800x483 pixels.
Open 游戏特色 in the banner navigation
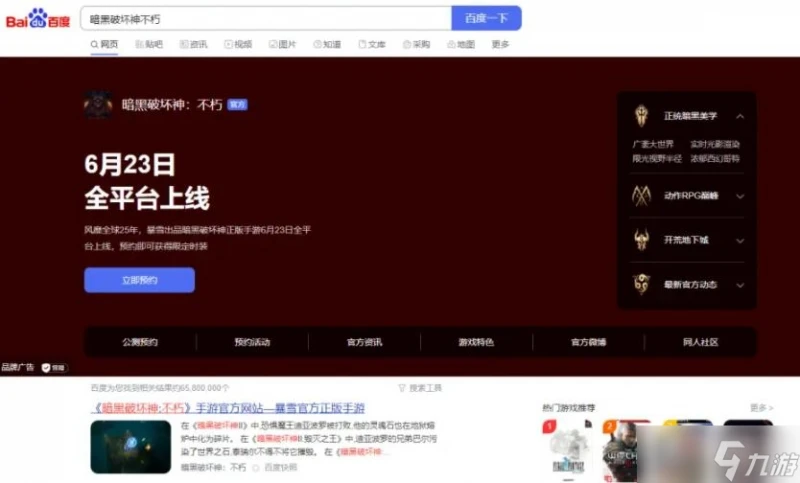tap(476, 342)
